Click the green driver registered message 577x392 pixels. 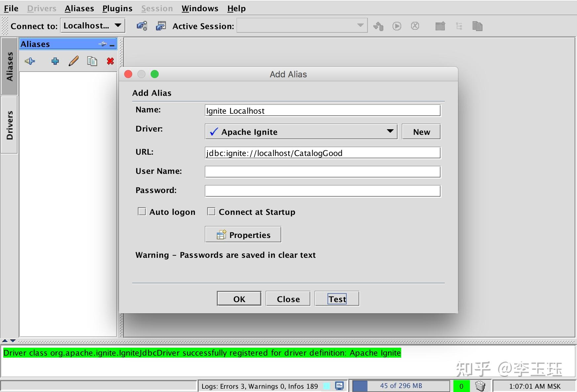click(x=202, y=353)
